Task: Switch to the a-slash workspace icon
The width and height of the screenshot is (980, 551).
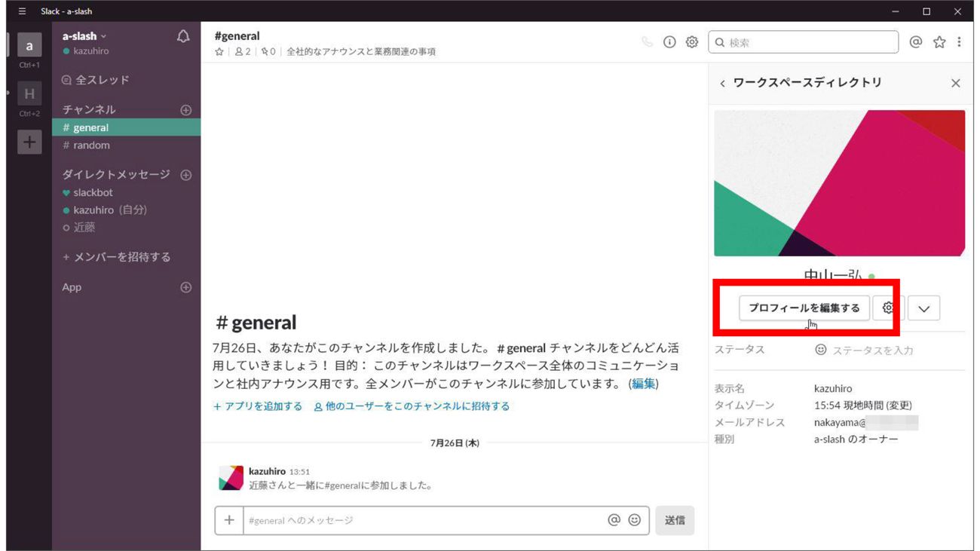Action: (29, 46)
